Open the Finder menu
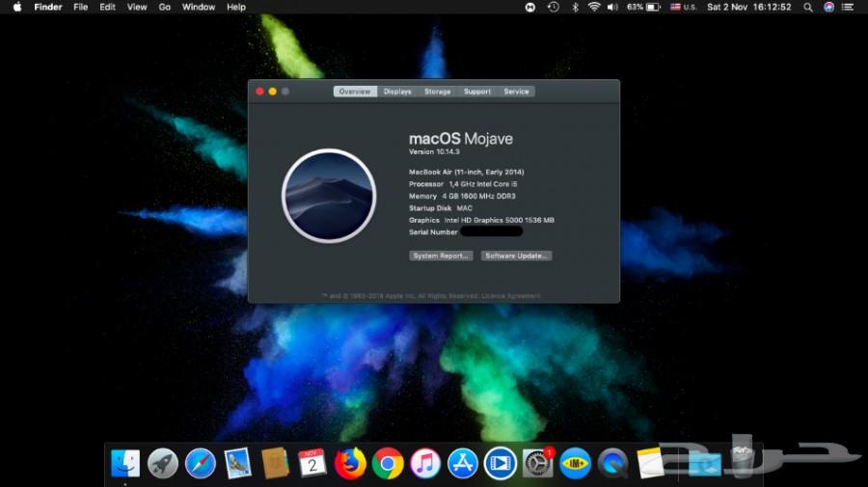The width and height of the screenshot is (868, 487). [48, 7]
